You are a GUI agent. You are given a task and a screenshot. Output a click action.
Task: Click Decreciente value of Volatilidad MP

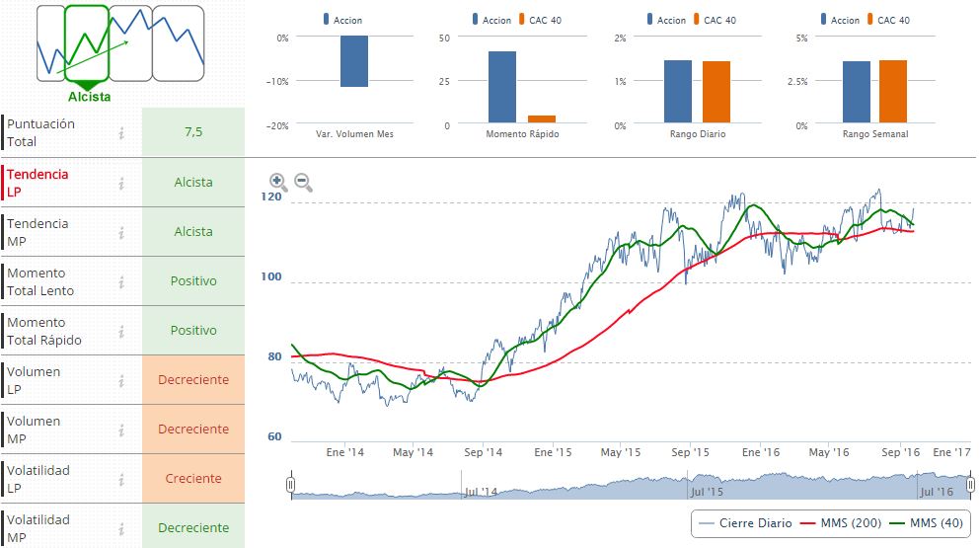(193, 528)
